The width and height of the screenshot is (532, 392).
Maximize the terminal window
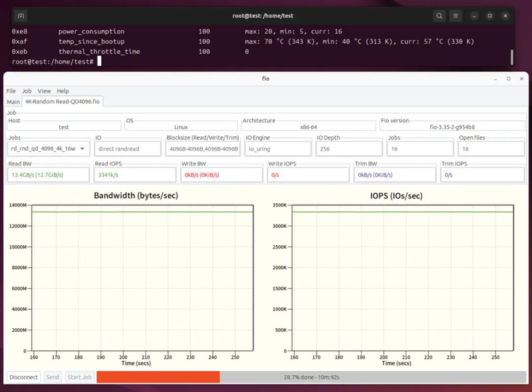pos(489,16)
